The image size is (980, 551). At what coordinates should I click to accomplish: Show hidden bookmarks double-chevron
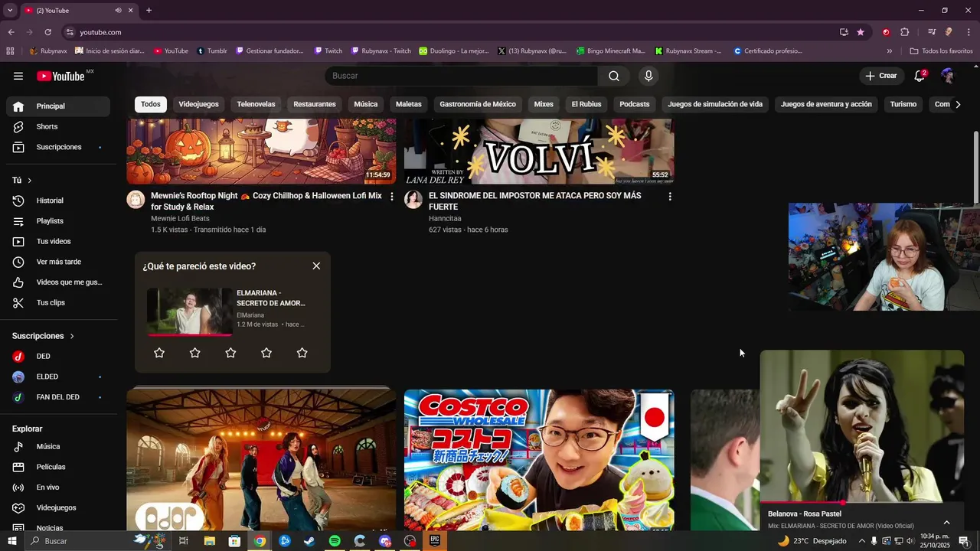click(x=889, y=51)
